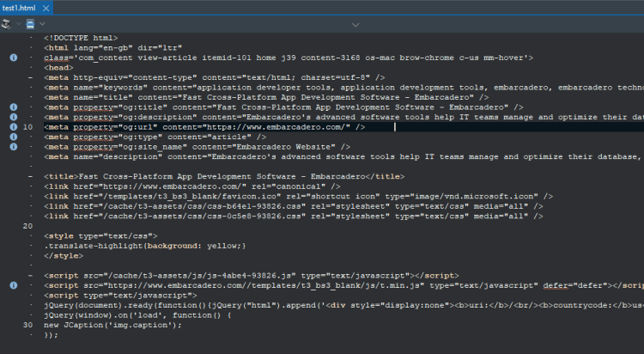Click the info hint icon beside the t.min.js script line
The height and width of the screenshot is (354, 644).
pos(14,285)
